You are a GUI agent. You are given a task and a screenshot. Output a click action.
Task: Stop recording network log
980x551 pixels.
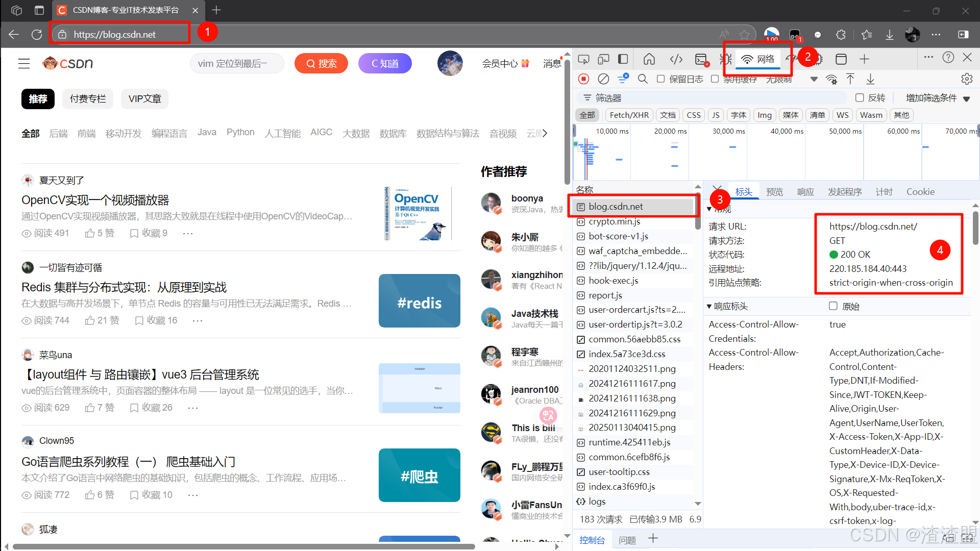point(584,79)
